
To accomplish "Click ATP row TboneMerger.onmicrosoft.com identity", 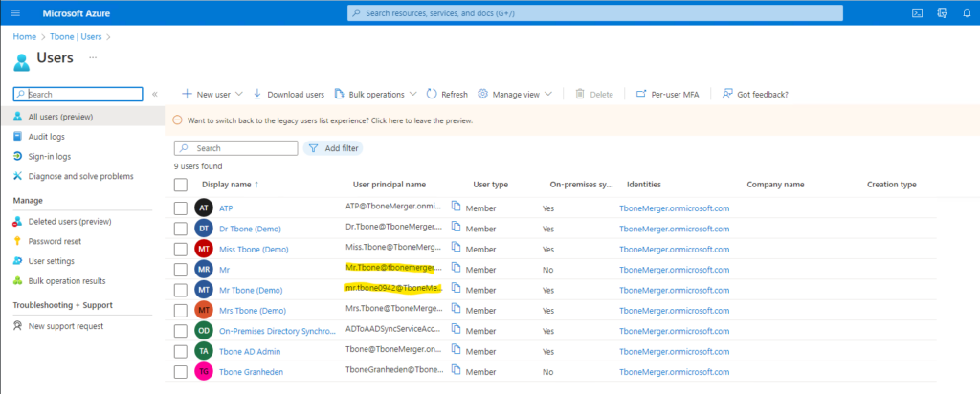I will click(x=675, y=208).
